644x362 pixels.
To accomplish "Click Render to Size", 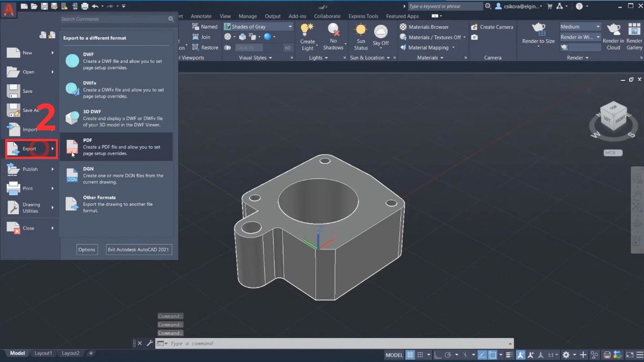I will pos(537,36).
